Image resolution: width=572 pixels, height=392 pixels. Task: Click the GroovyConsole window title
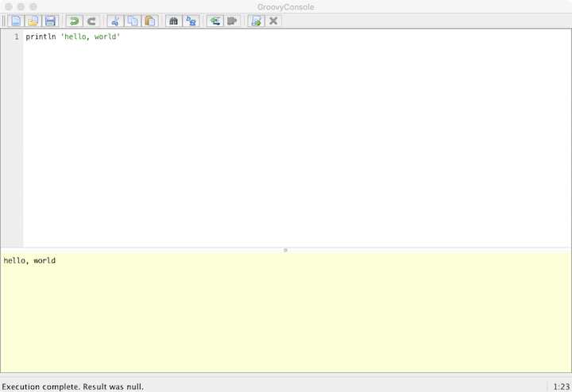coord(286,7)
